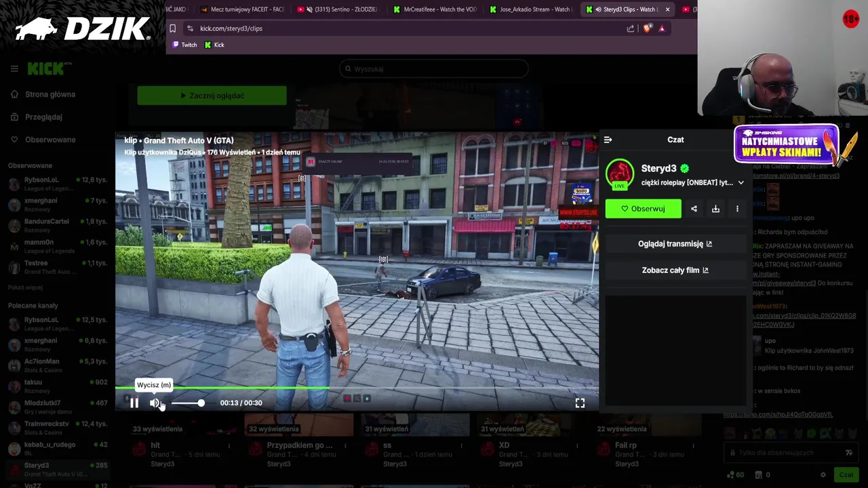Adjust the volume slider knob
868x488 pixels.
(x=201, y=403)
